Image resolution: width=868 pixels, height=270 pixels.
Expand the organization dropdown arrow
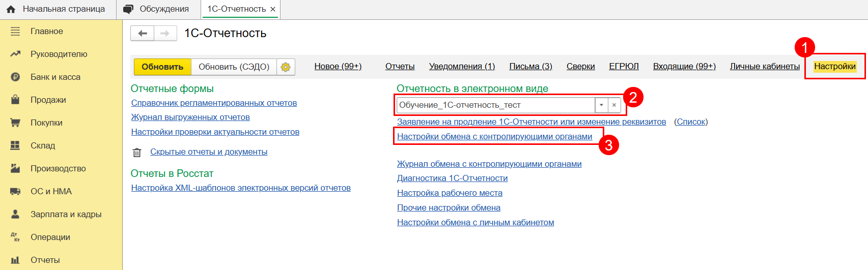pos(601,105)
